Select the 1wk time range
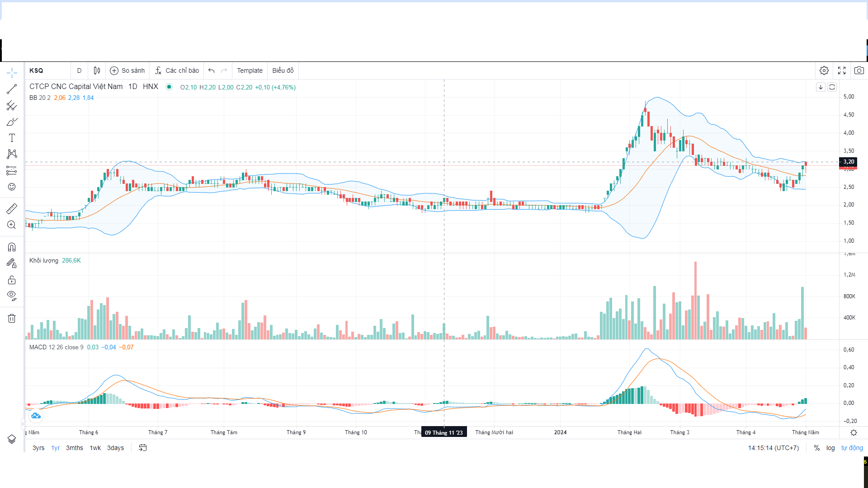 pos(95,448)
